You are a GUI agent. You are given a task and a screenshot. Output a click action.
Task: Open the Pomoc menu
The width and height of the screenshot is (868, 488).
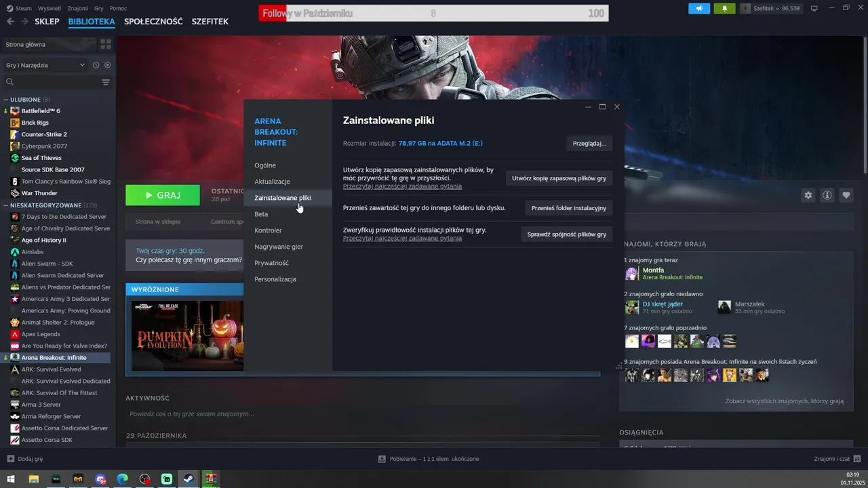click(118, 8)
